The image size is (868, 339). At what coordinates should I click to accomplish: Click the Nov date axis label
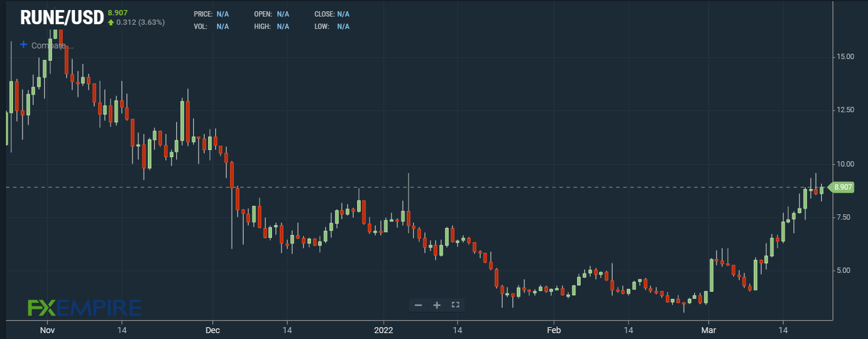point(47,329)
